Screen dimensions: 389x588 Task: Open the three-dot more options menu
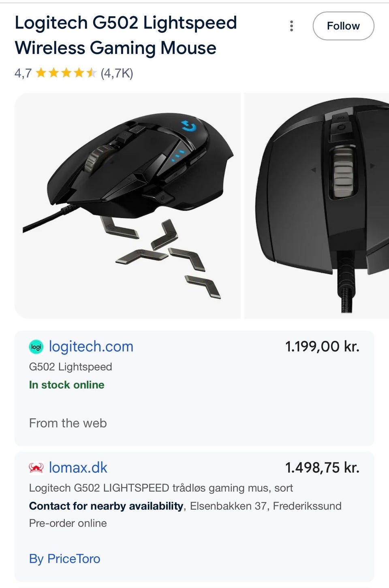(291, 26)
